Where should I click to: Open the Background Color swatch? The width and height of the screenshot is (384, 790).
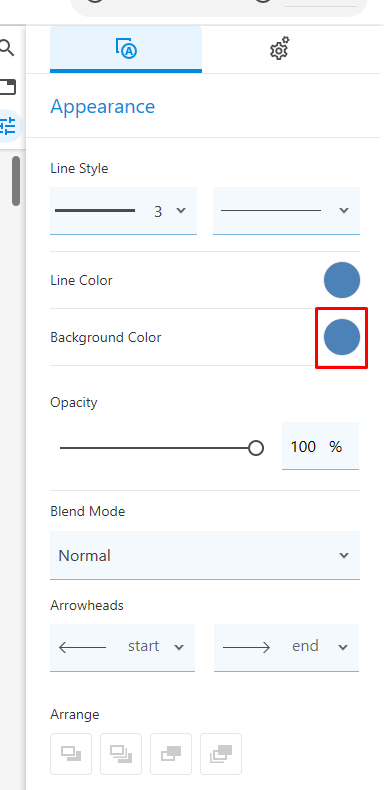coord(342,337)
